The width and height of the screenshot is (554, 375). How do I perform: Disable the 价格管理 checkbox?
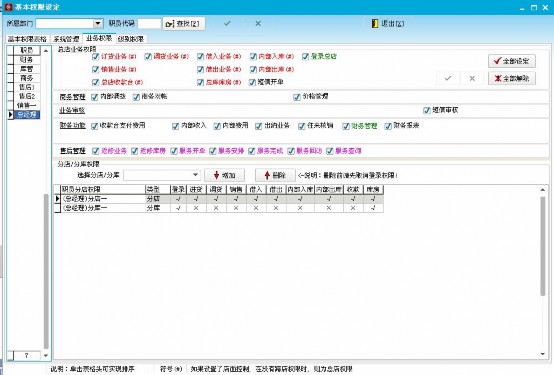[x=296, y=97]
